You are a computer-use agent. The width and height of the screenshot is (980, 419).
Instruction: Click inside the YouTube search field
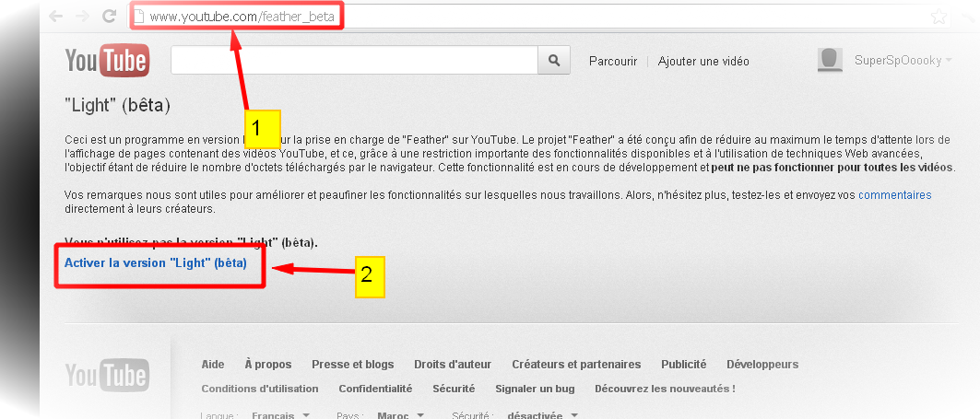click(x=354, y=61)
